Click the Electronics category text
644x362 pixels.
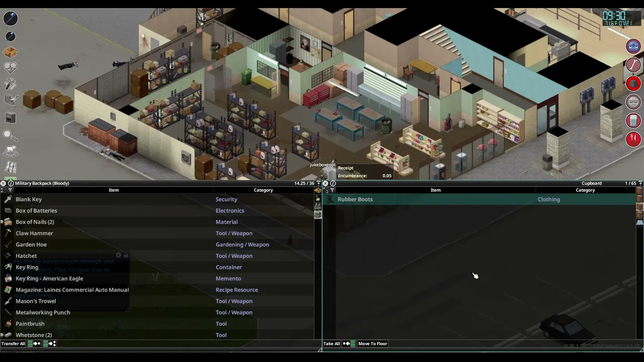[x=230, y=211]
